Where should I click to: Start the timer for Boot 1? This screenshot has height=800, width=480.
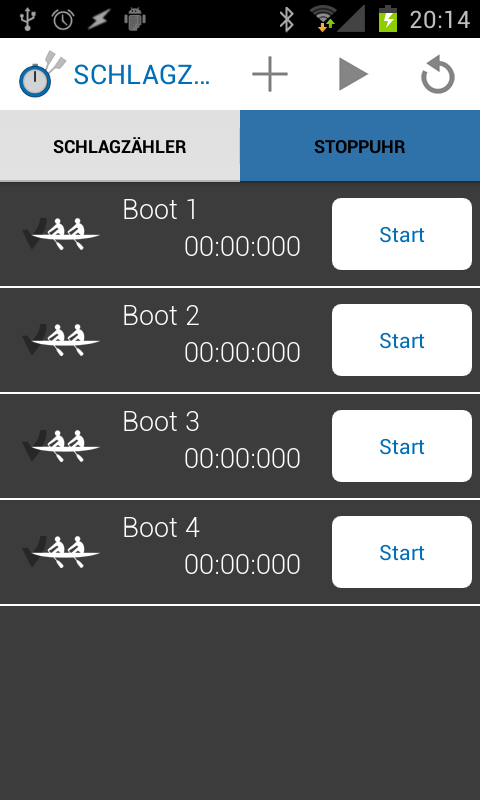[x=402, y=234]
